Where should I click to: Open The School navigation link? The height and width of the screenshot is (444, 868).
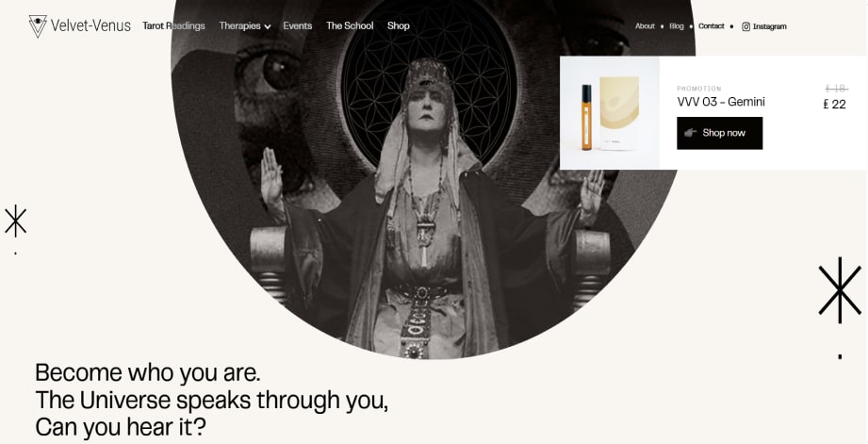[x=350, y=25]
